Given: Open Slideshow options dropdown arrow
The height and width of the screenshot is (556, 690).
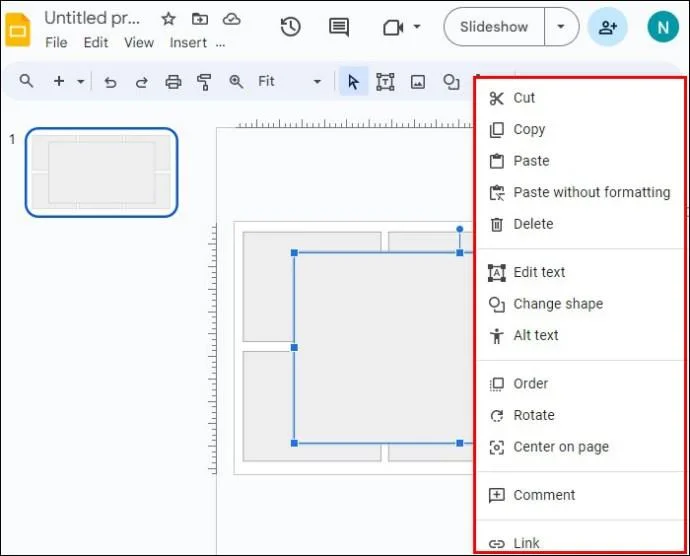Looking at the screenshot, I should click(x=561, y=27).
